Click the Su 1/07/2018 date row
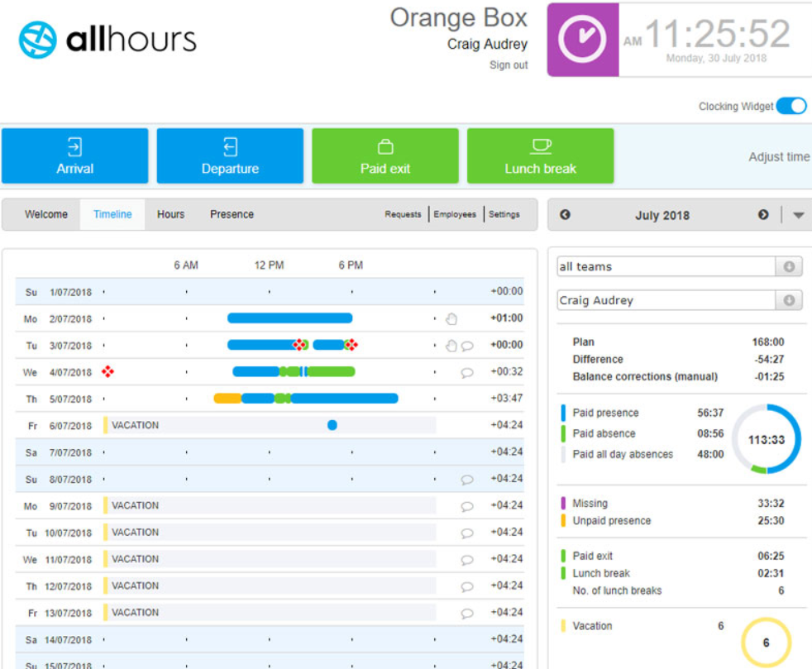The width and height of the screenshot is (812, 669). pos(270,292)
